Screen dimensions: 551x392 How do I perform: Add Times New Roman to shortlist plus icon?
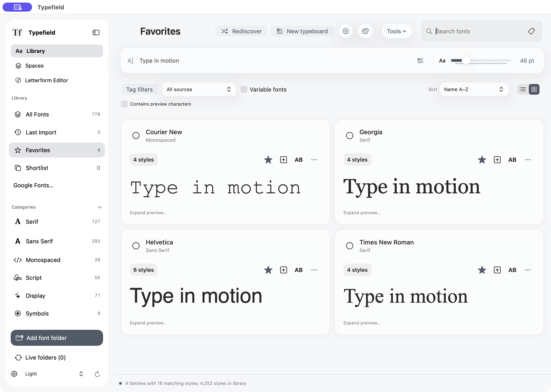click(497, 270)
